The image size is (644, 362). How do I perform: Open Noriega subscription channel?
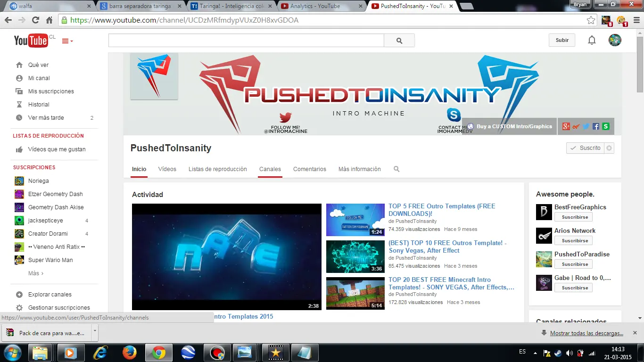click(38, 181)
